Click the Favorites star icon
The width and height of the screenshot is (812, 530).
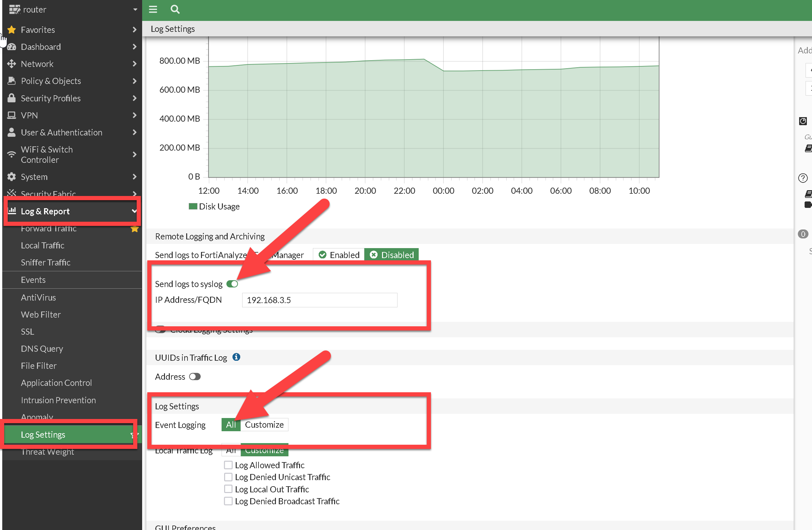(x=12, y=30)
